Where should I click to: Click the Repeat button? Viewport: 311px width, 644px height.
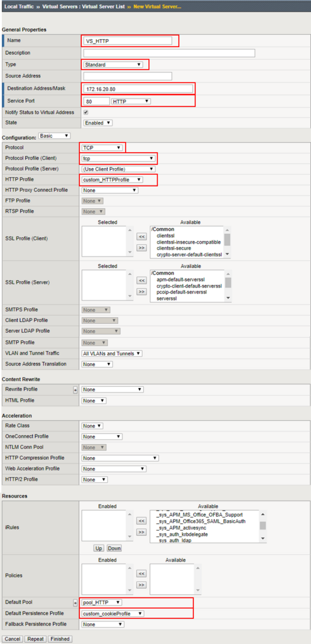pyautogui.click(x=35, y=639)
